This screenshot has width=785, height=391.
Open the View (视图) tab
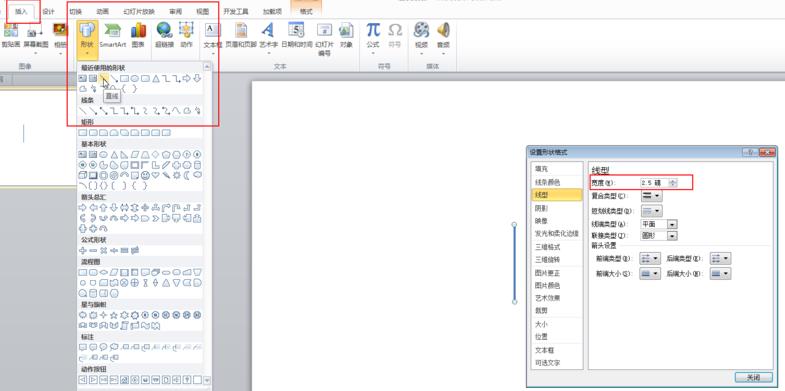click(x=203, y=12)
